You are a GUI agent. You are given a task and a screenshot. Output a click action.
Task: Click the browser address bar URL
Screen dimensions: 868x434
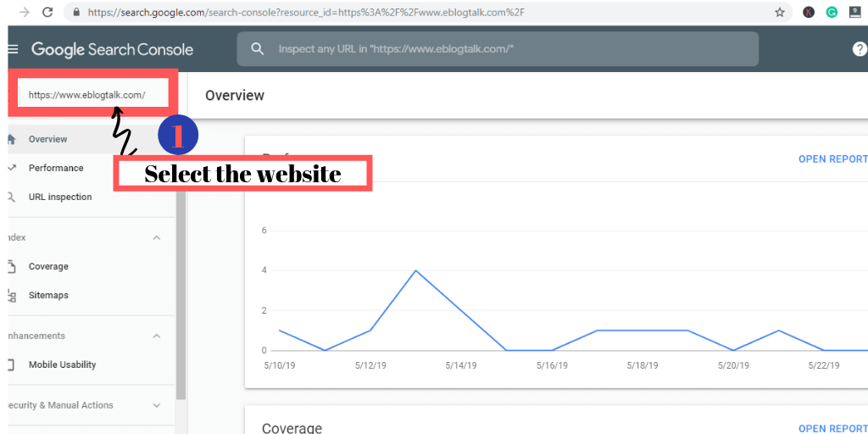click(x=305, y=12)
